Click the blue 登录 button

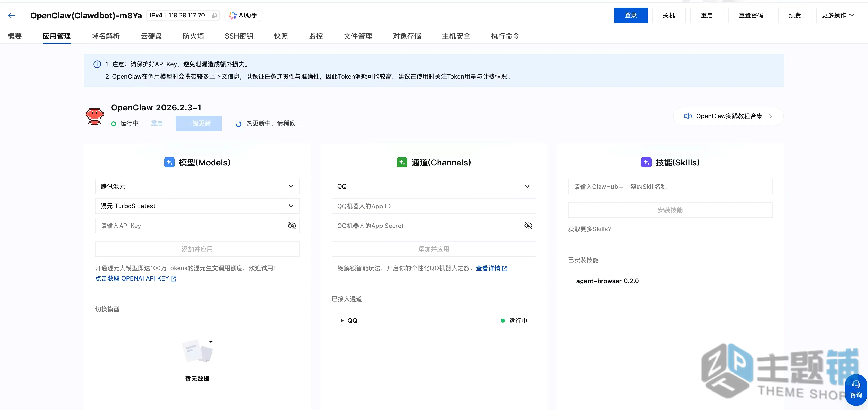coord(631,15)
